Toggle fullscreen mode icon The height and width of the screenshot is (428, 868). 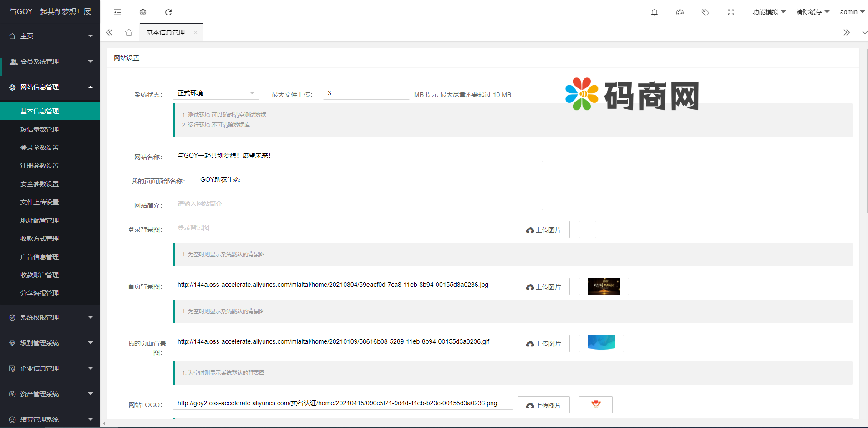tap(731, 12)
